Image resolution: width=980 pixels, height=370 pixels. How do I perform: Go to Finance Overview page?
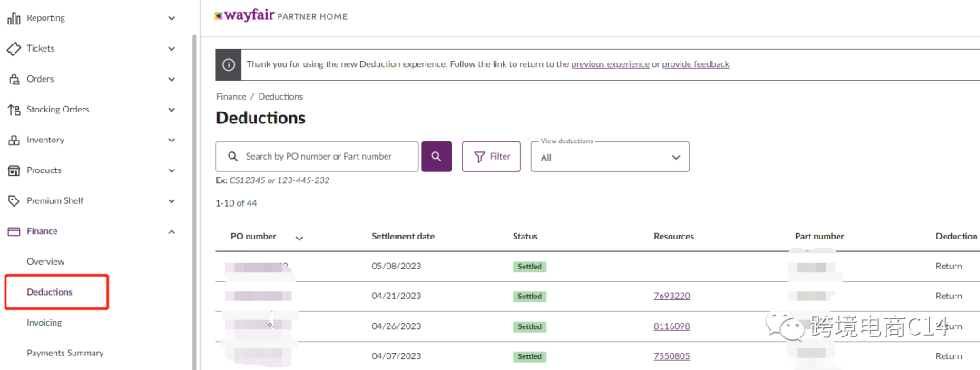click(45, 262)
